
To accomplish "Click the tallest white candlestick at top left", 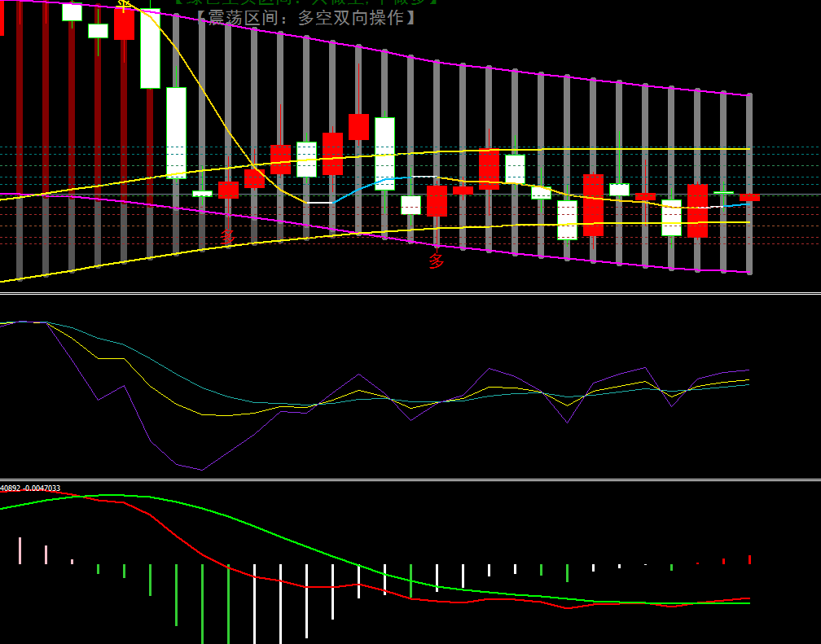I will point(150,49).
